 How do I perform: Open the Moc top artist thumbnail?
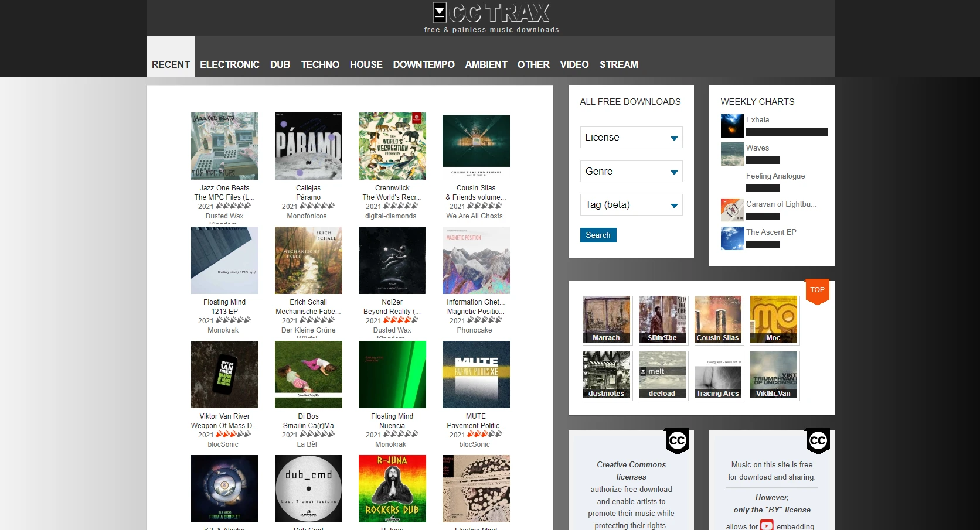[774, 319]
